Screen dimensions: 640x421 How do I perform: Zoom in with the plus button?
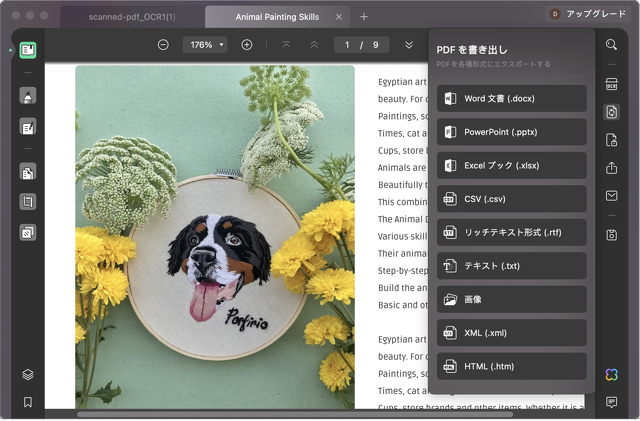[x=247, y=45]
